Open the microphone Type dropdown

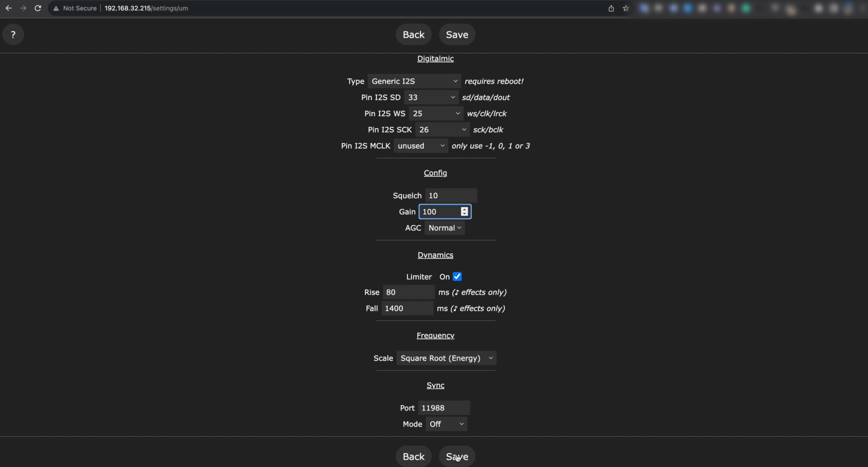point(414,81)
